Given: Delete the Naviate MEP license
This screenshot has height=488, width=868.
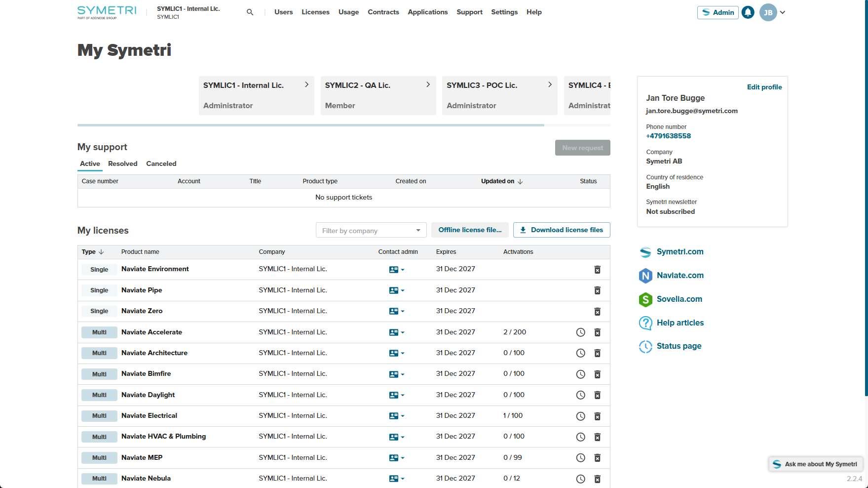Looking at the screenshot, I should click(597, 458).
